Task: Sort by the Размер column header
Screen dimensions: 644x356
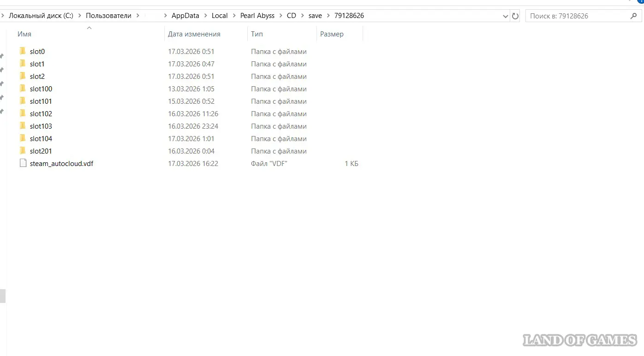Action: click(332, 34)
